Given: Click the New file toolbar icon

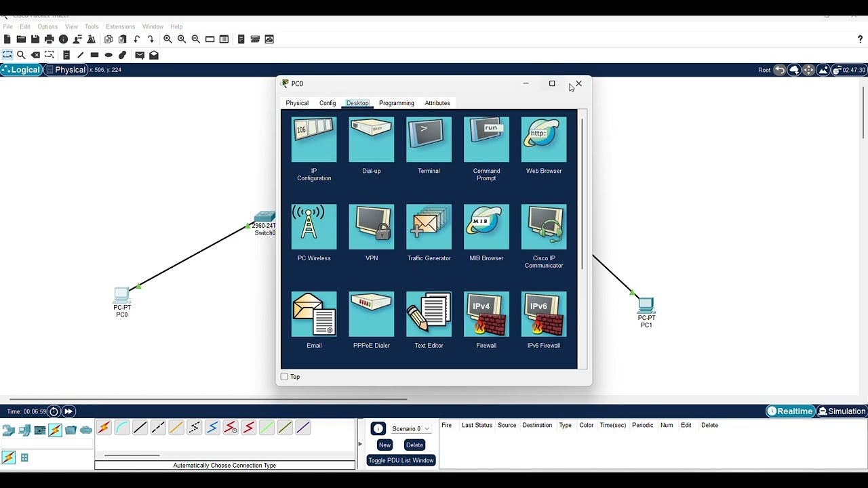Looking at the screenshot, I should (7, 39).
